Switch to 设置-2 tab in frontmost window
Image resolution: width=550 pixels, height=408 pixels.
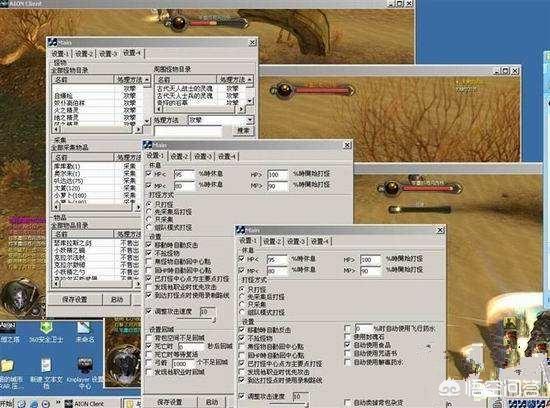click(272, 241)
